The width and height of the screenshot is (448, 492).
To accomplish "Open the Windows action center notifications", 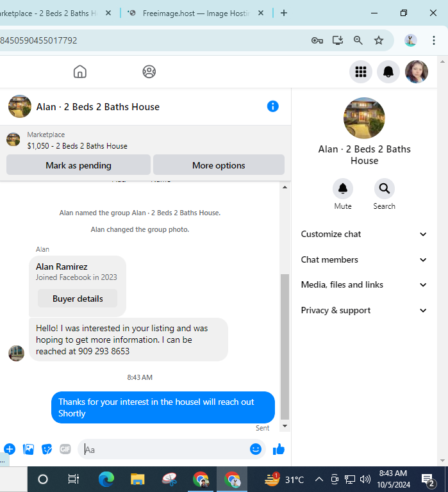I will pos(429,480).
